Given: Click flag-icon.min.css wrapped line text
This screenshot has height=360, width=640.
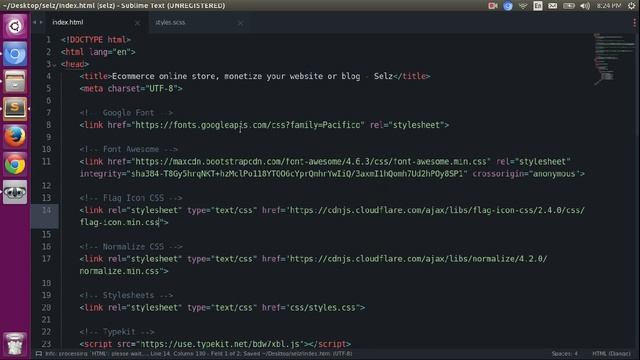Looking at the screenshot, I should (x=119, y=222).
